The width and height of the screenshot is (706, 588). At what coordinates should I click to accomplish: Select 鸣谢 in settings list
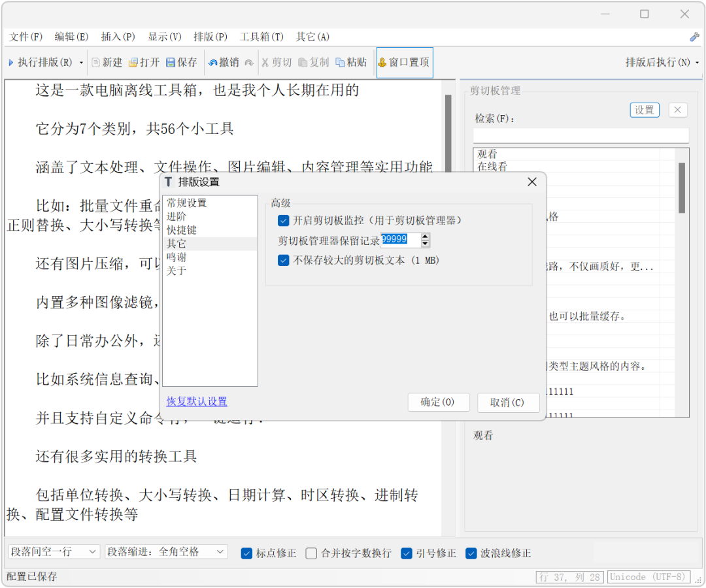[210, 257]
